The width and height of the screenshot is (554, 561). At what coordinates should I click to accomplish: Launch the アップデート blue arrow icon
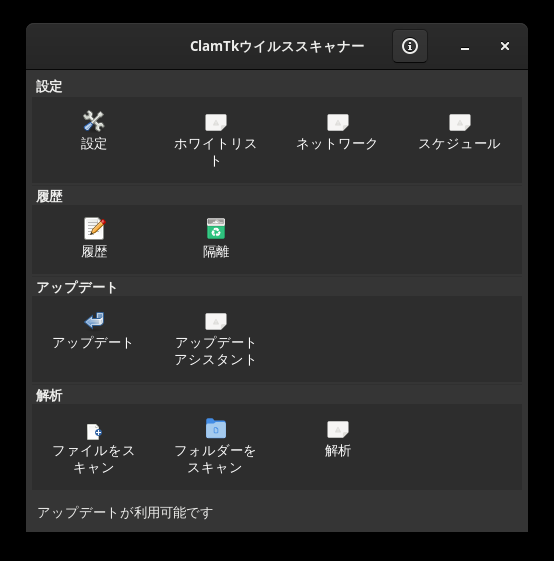tap(94, 320)
